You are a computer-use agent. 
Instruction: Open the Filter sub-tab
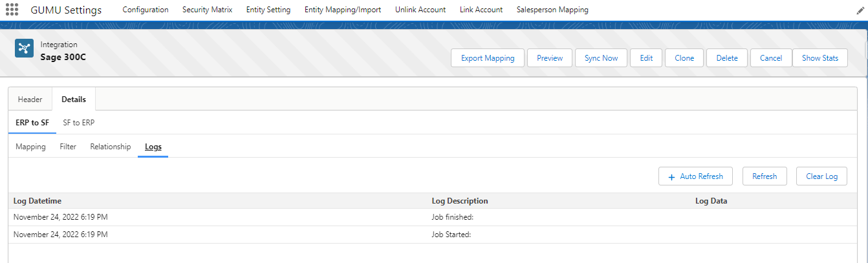tap(68, 147)
